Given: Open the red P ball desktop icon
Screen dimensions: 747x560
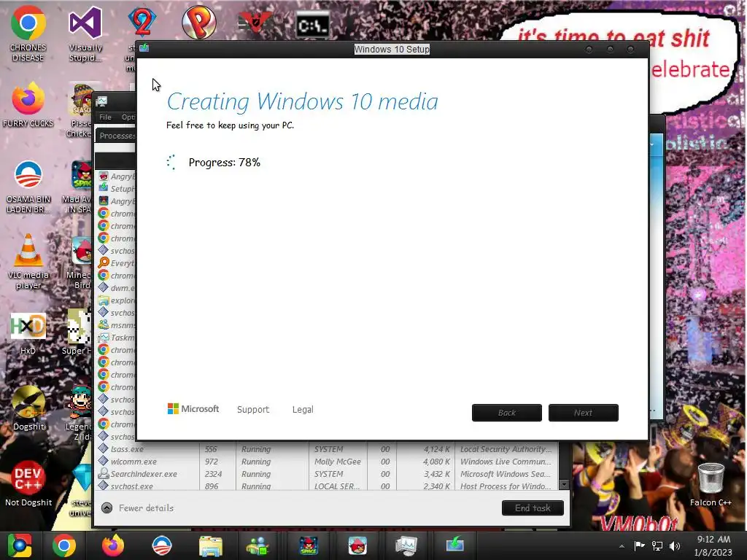Looking at the screenshot, I should [199, 22].
